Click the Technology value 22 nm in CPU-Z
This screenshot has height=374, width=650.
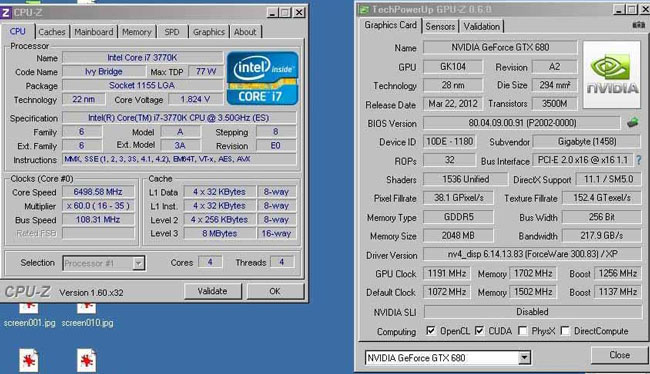pyautogui.click(x=83, y=100)
